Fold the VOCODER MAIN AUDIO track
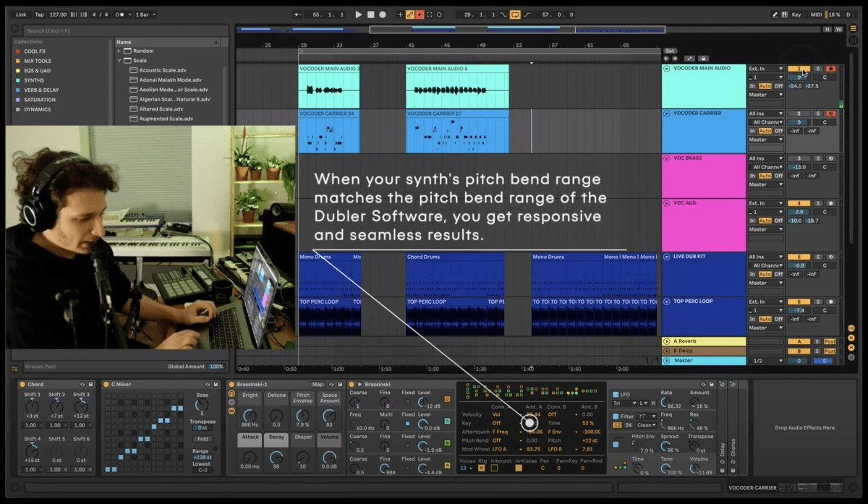Screen dimensions: 868x504 pyautogui.click(x=666, y=69)
